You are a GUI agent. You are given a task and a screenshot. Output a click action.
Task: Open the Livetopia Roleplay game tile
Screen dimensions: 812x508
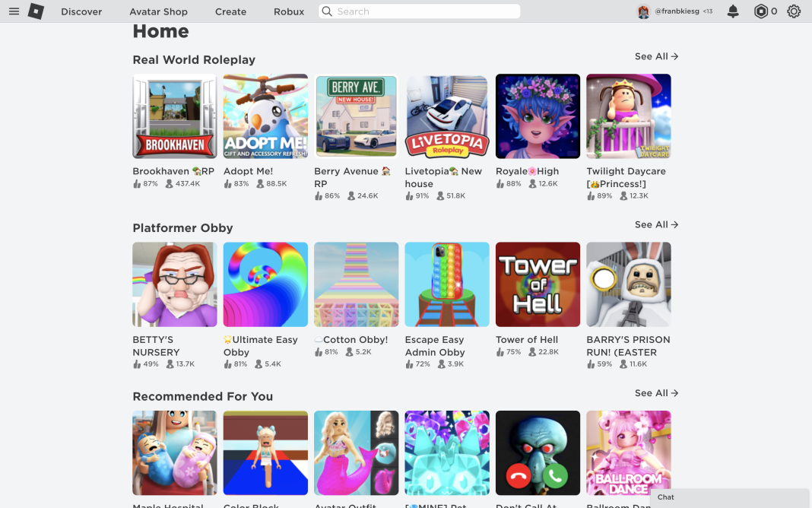(447, 116)
